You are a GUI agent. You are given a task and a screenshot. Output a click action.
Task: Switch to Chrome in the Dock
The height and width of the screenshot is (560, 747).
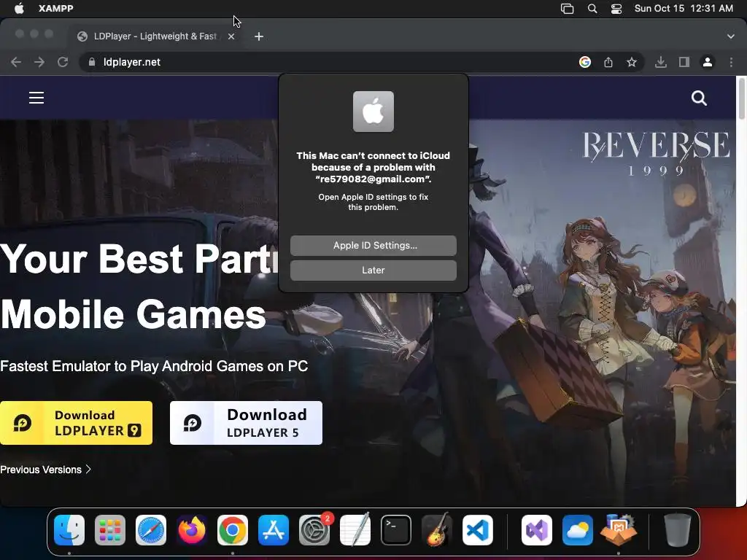click(233, 530)
